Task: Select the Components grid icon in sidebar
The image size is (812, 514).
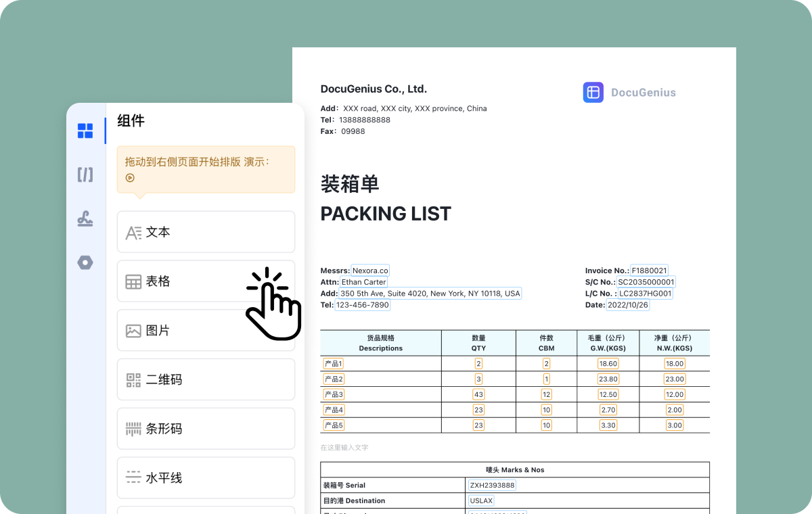Action: coord(85,131)
